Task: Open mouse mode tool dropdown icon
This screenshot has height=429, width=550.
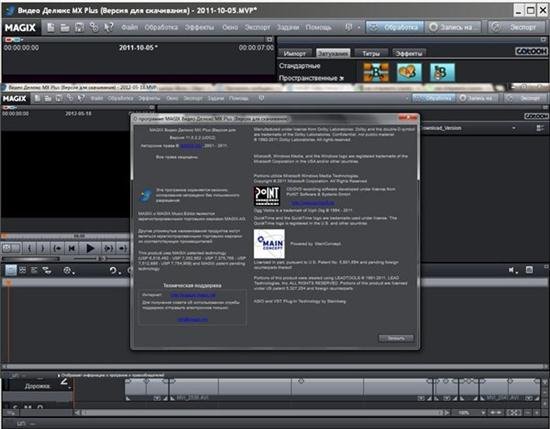Action: 68,271
